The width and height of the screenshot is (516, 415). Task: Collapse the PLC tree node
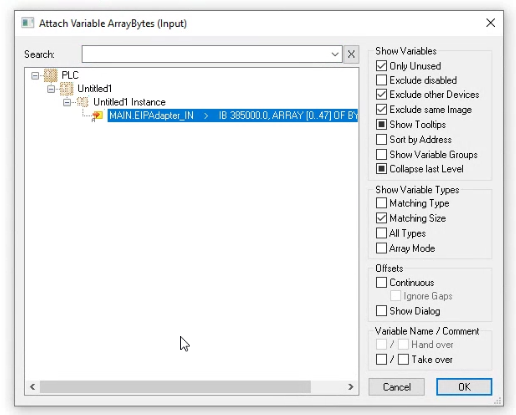[x=35, y=76]
